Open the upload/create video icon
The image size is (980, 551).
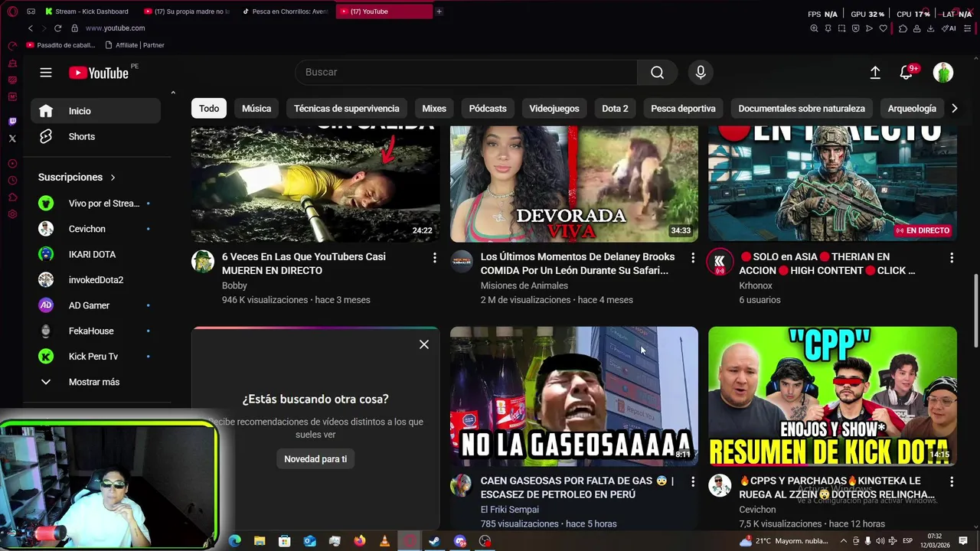[x=875, y=72]
